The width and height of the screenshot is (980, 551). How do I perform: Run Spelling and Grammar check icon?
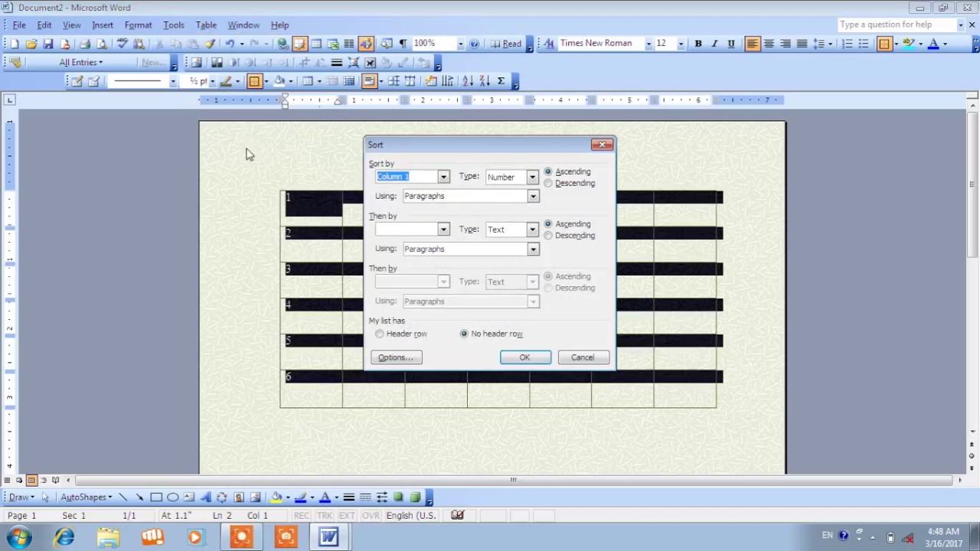tap(122, 44)
